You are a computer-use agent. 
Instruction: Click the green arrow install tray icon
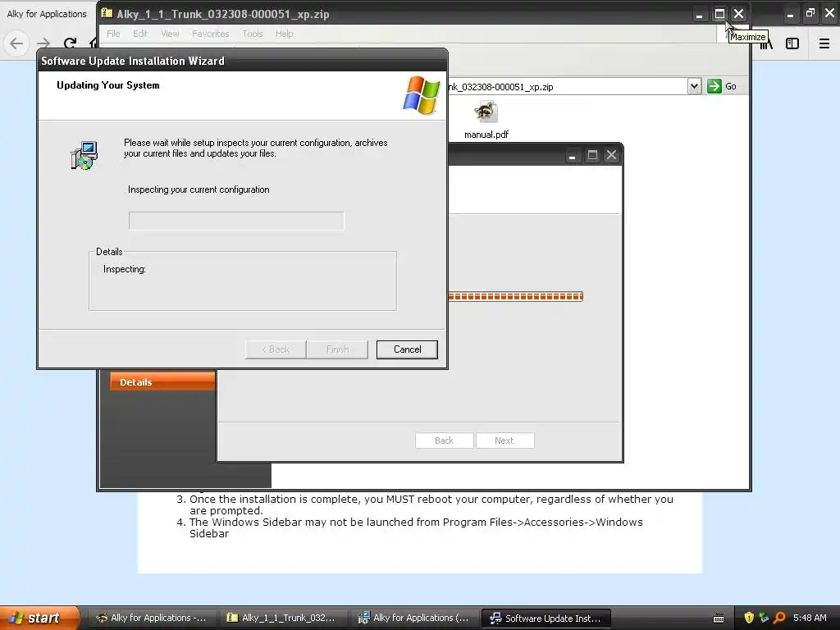point(764,618)
